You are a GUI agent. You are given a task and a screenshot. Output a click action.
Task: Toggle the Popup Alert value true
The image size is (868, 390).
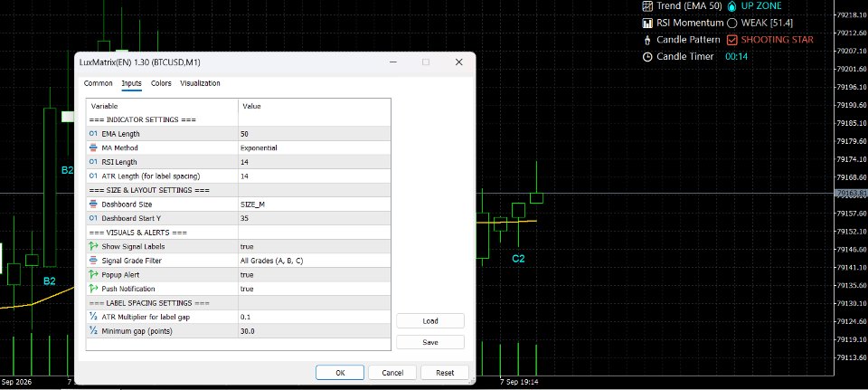tap(315, 275)
